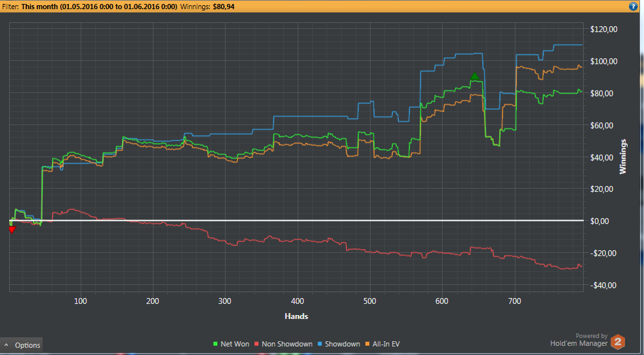Click the 400 hands axis label
The width and height of the screenshot is (644, 355).
click(x=297, y=302)
